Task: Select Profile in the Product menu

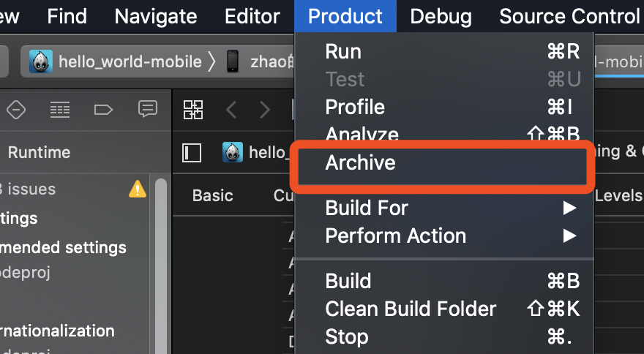Action: tap(355, 107)
